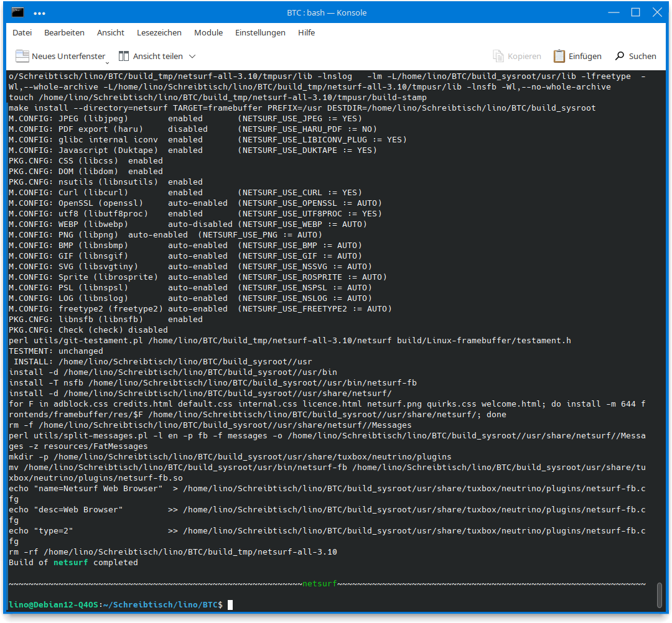Screen dimensions: 672x623
Task: Paste with the Einfügen clipboard icon
Action: pyautogui.click(x=559, y=56)
